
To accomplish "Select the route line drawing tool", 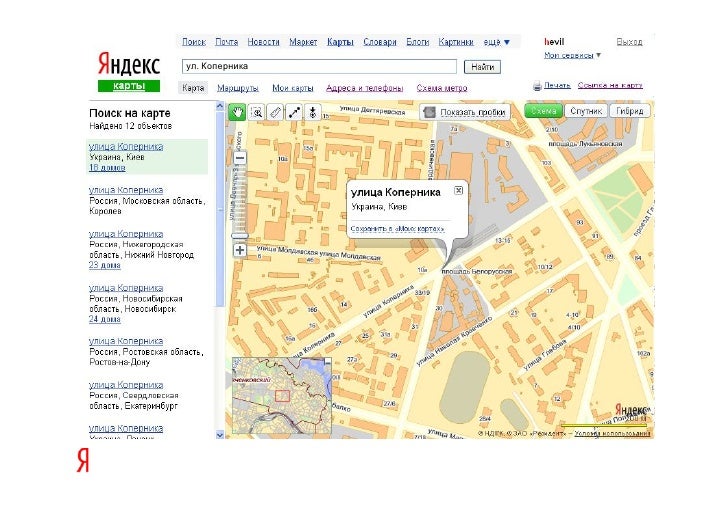I will [x=294, y=112].
